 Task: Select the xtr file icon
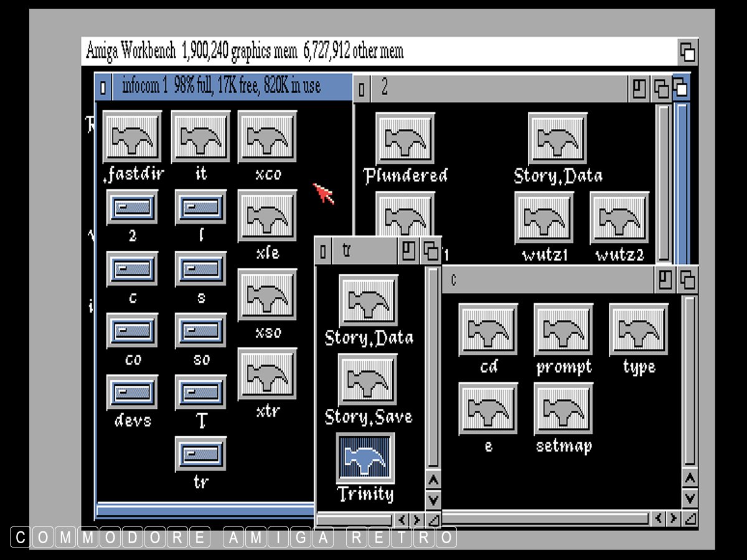click(268, 374)
